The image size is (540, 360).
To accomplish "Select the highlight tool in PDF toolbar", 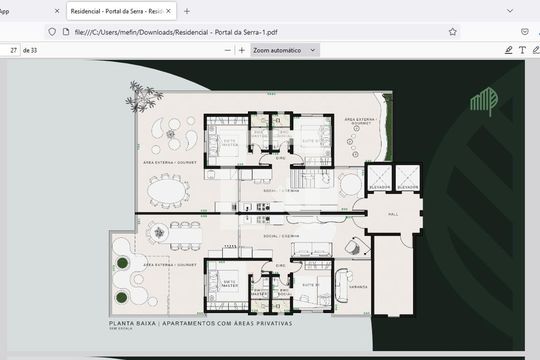I will click(x=508, y=50).
